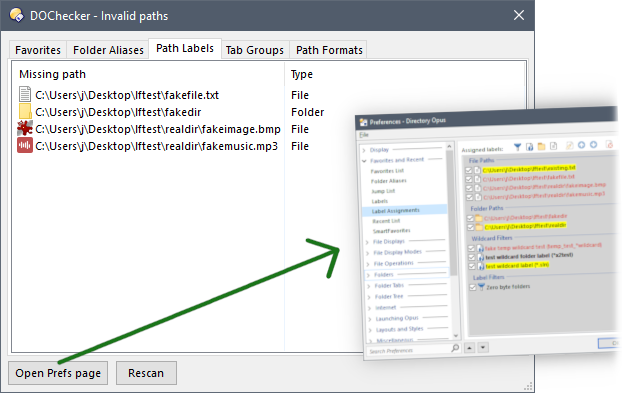Select Label Assignments in Preferences tree
The image size is (622, 393).
point(405,211)
